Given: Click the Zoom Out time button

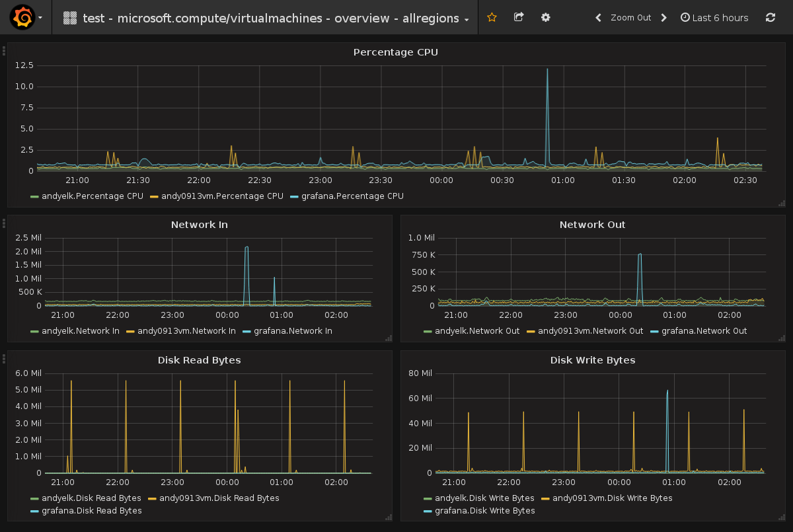Looking at the screenshot, I should coord(630,18).
